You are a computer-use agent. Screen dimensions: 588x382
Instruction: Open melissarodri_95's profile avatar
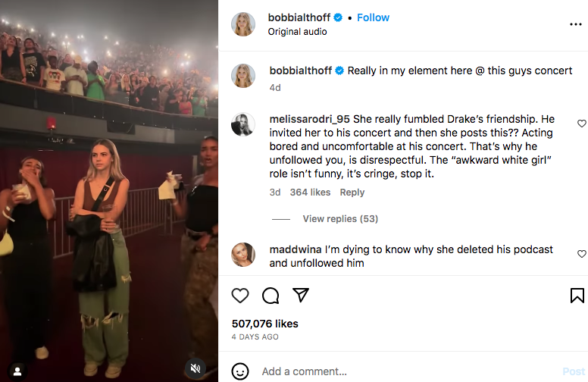(x=244, y=124)
